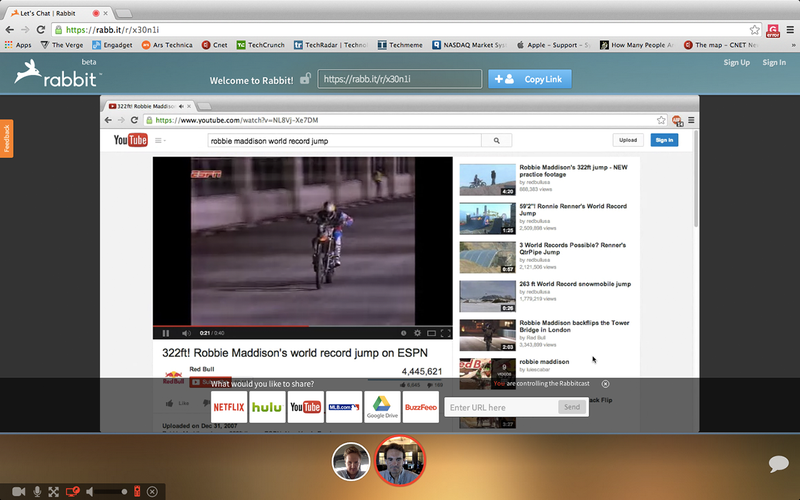The image size is (800, 500).
Task: Toggle the camera in Rabbit's bottom toolbar
Action: (x=18, y=491)
